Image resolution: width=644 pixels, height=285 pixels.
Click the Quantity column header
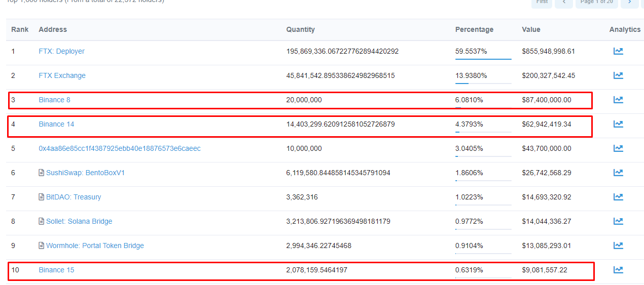(301, 29)
